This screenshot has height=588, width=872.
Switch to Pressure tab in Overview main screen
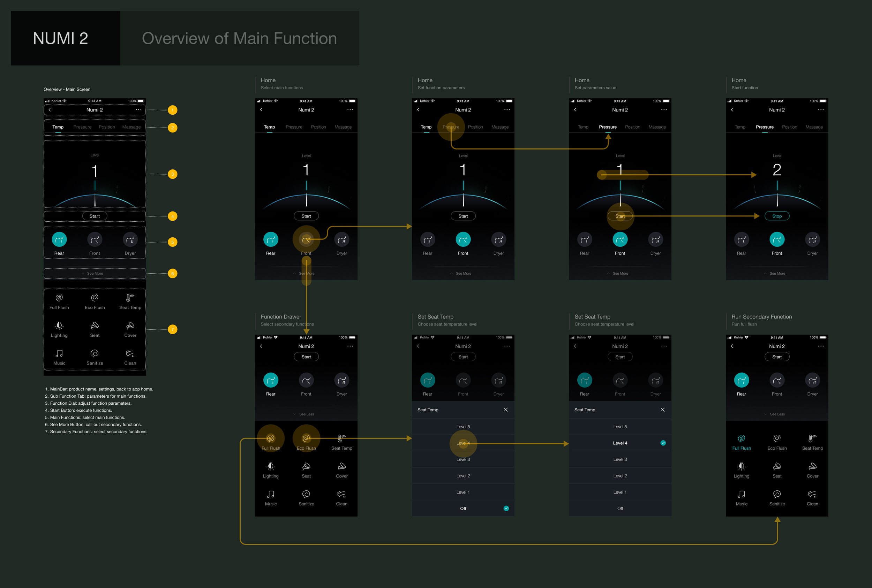click(x=83, y=127)
